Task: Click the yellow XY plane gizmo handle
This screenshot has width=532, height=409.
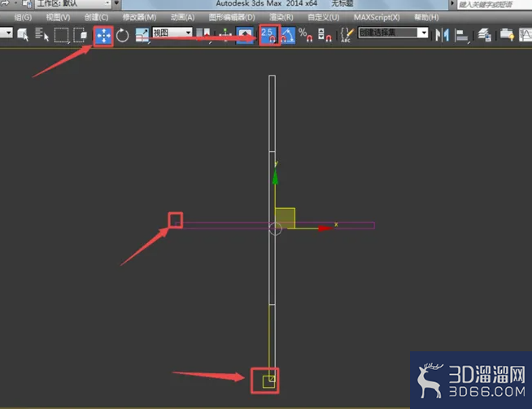Action: coord(285,218)
